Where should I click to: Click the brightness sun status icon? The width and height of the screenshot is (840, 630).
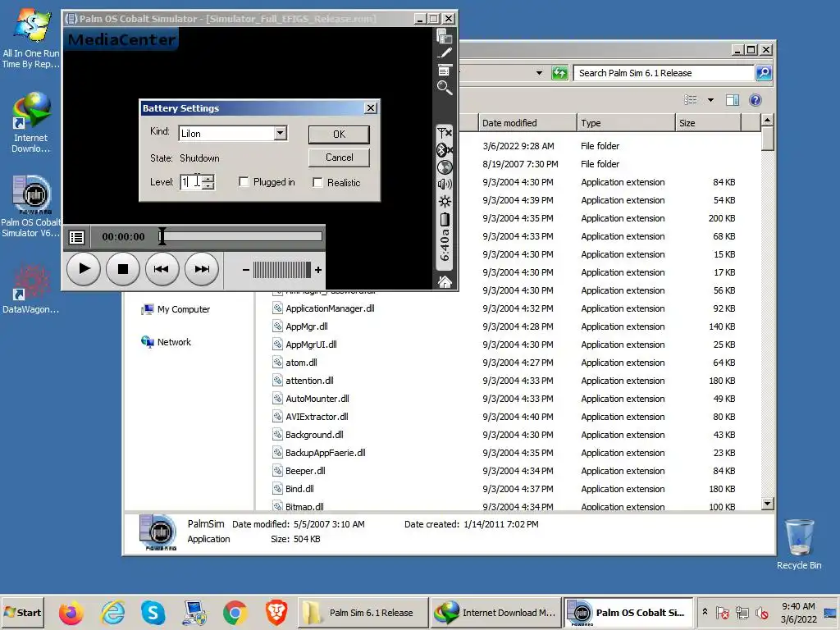click(x=444, y=202)
